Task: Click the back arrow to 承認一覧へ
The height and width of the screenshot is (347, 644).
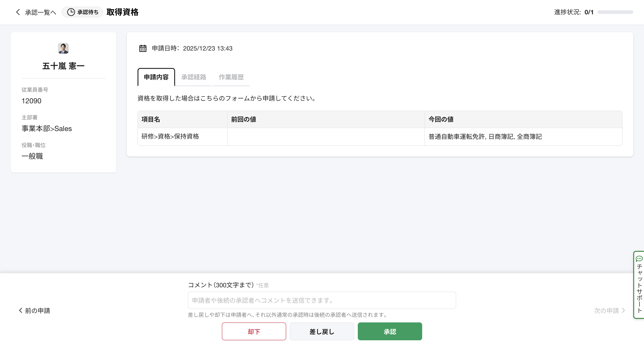Action: click(x=18, y=12)
